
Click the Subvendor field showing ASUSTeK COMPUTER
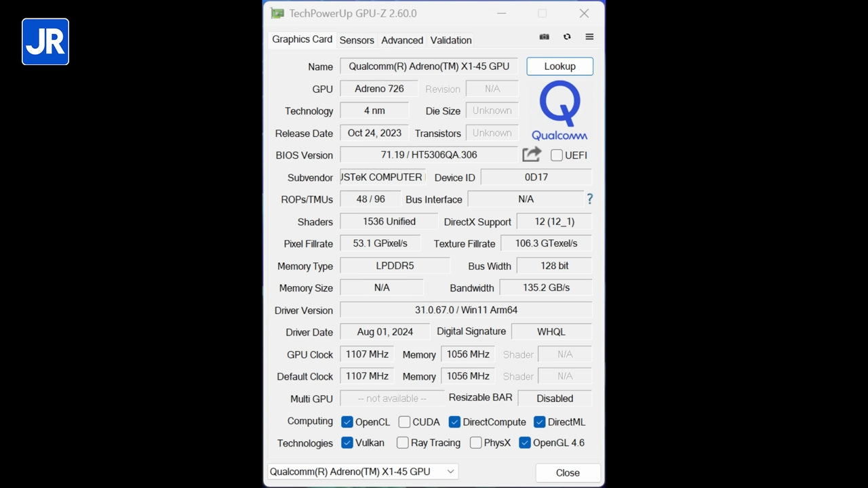click(381, 177)
